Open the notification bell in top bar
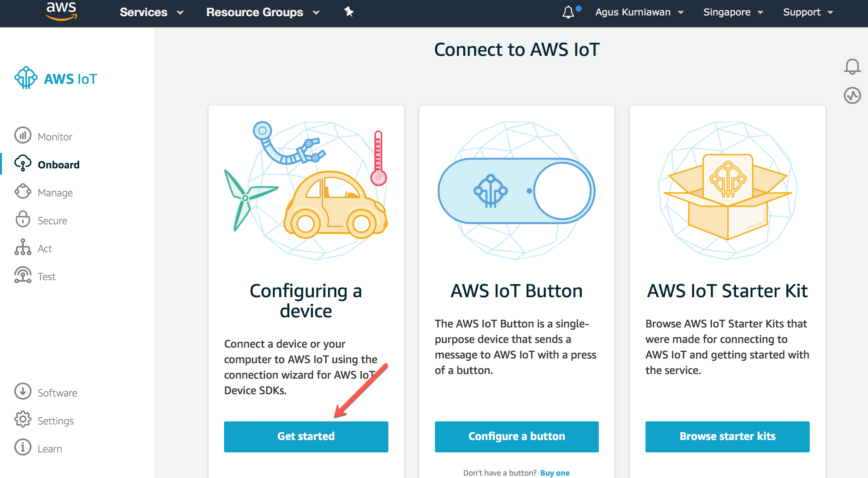868x478 pixels. [x=568, y=12]
